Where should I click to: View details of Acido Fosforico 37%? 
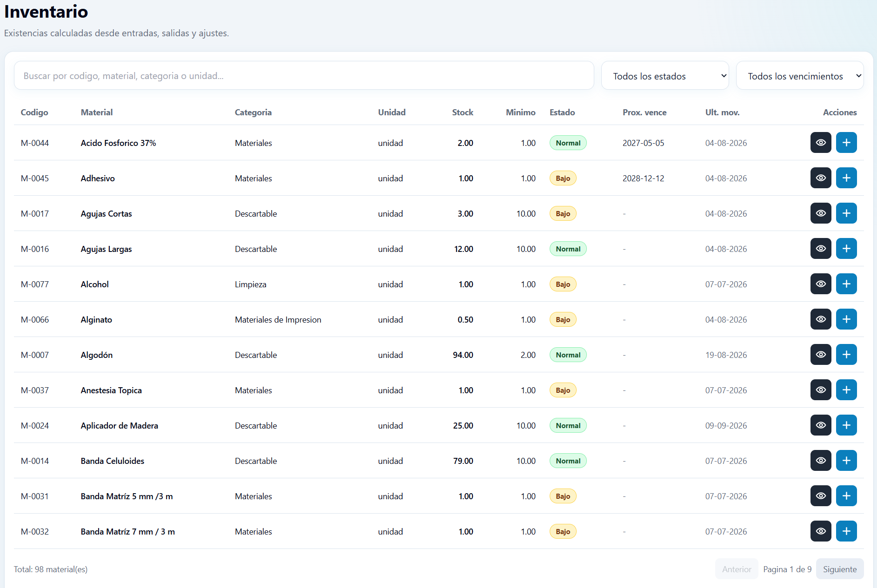pos(821,143)
